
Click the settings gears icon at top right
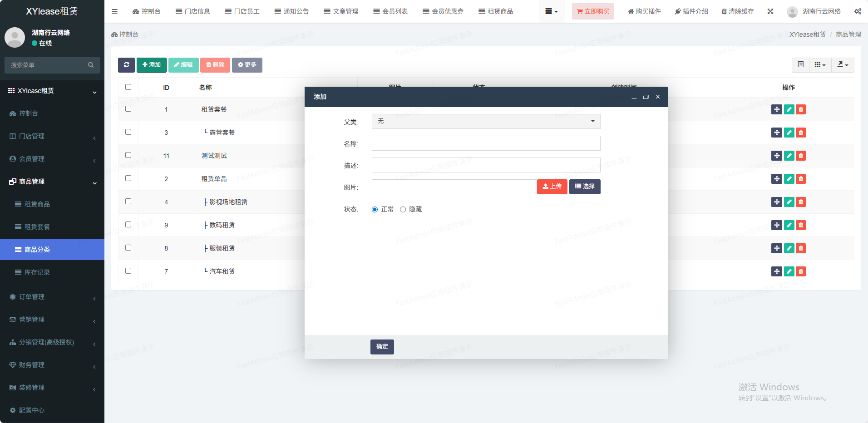tap(858, 11)
